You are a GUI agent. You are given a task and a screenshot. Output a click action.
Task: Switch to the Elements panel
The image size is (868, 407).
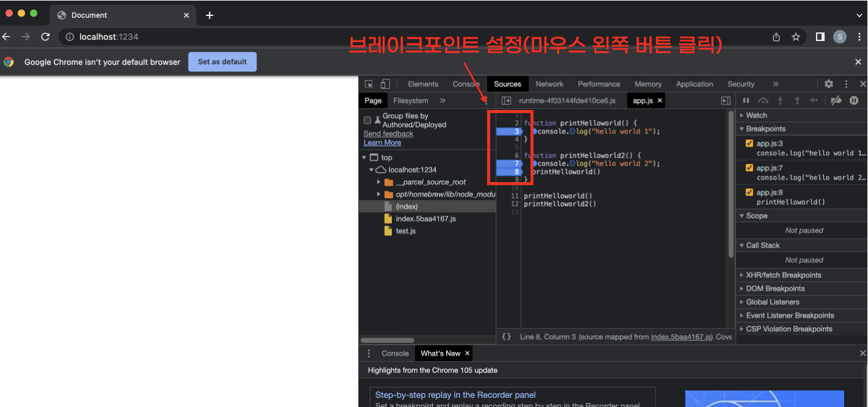coord(423,84)
